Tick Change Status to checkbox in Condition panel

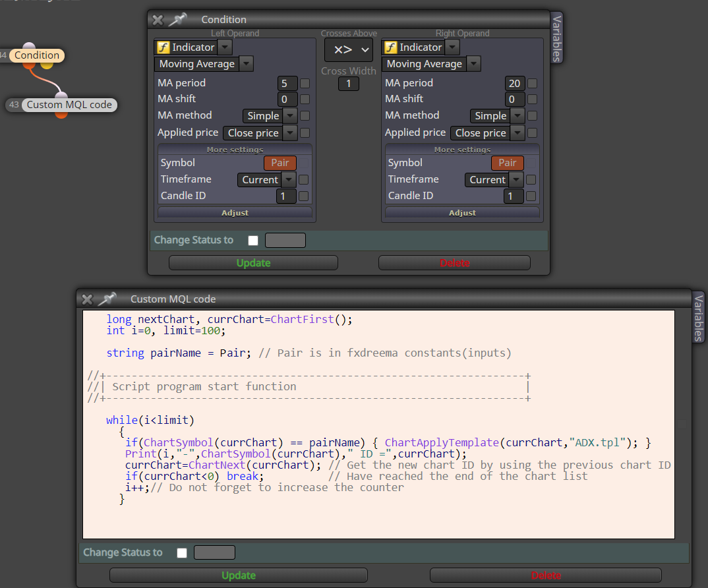[253, 240]
